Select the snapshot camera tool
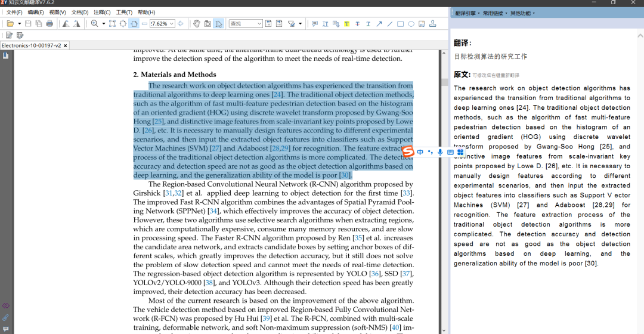The width and height of the screenshot is (644, 334). tap(208, 24)
